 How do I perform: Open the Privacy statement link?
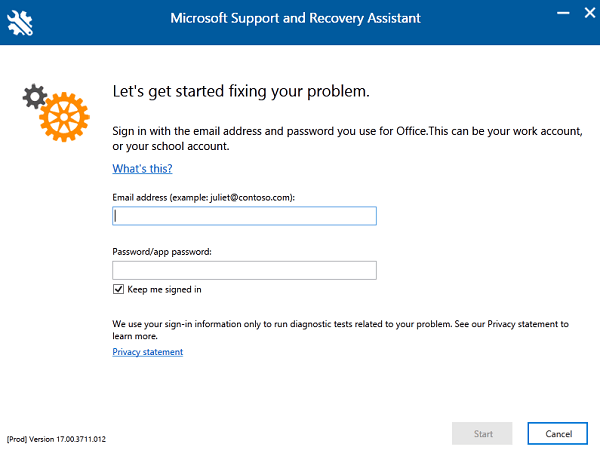pos(147,352)
